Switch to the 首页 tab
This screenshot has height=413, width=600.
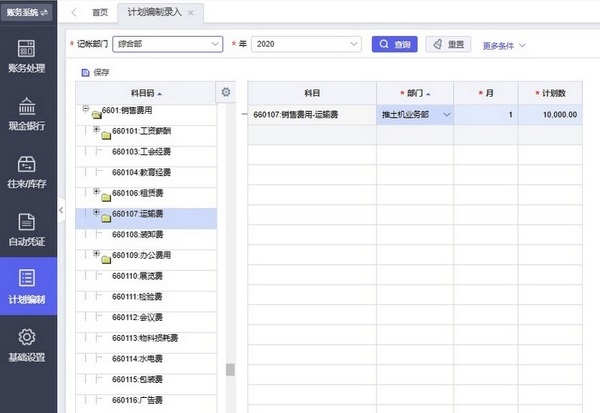click(99, 12)
